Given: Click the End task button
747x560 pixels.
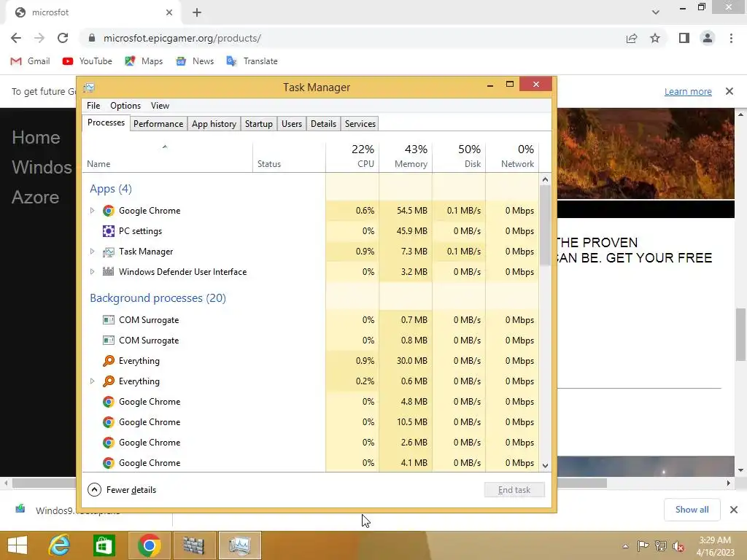Looking at the screenshot, I should pos(514,489).
